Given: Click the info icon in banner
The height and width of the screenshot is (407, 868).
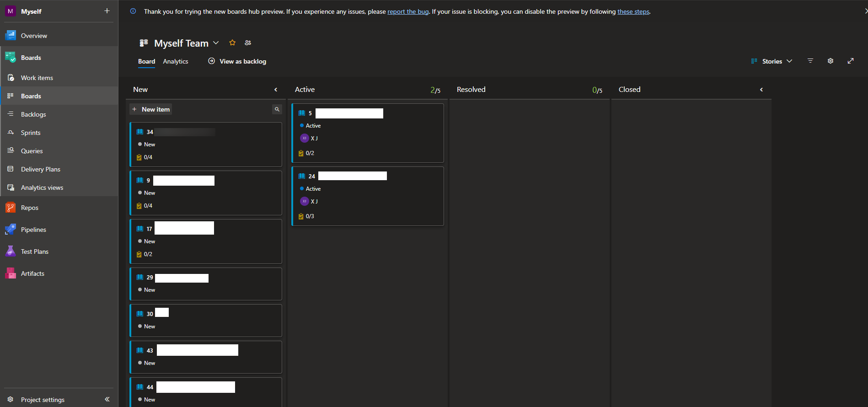Looking at the screenshot, I should [x=133, y=11].
